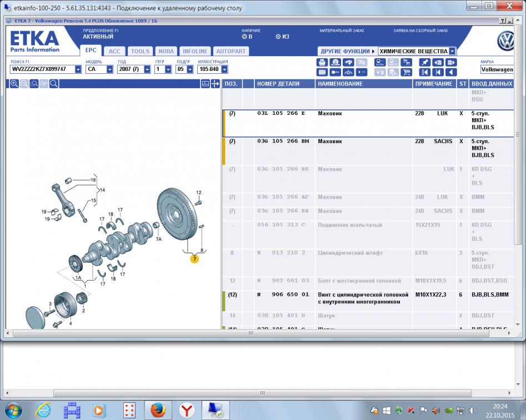Zoom in on the illustration

(x=14, y=84)
